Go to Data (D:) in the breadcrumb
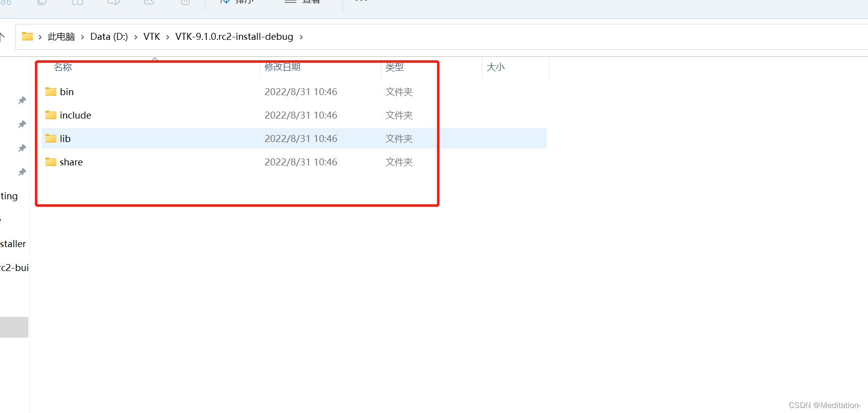The width and height of the screenshot is (868, 413). coord(109,37)
